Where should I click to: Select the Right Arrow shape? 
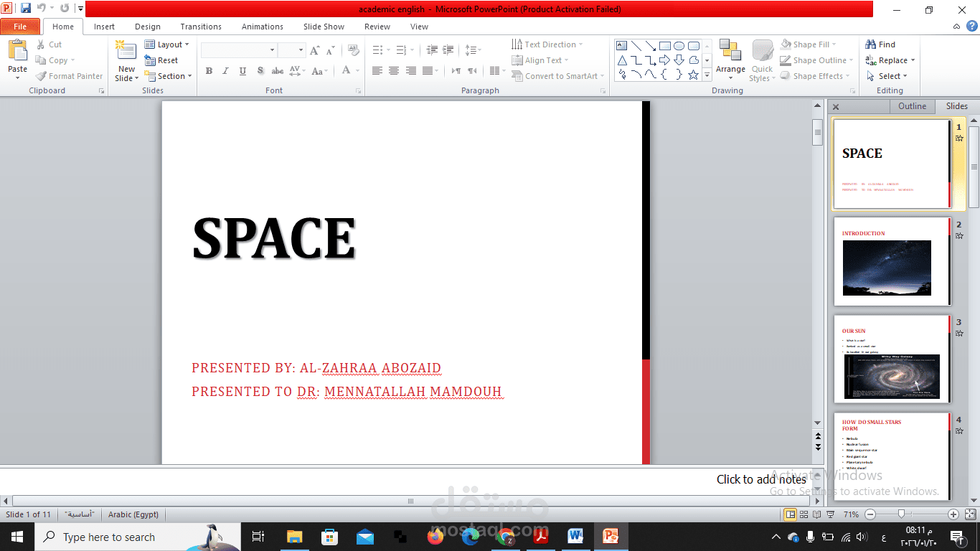(x=664, y=60)
